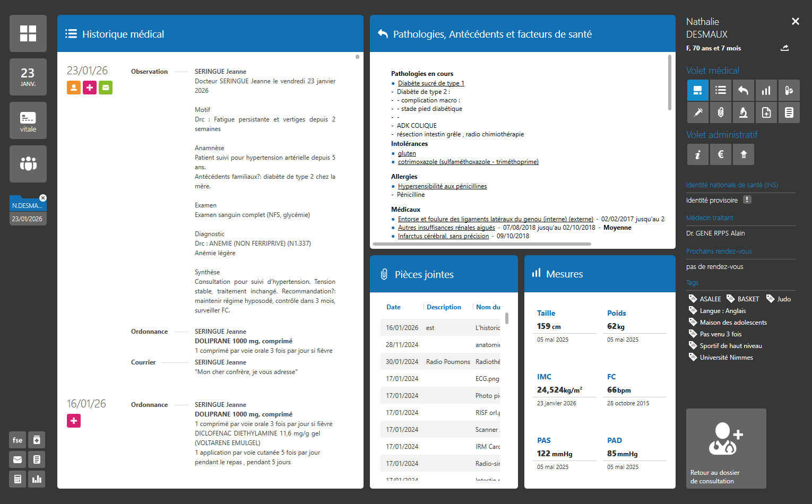Open the microscope lab results icon
Screen dimensions: 812x504
[743, 112]
